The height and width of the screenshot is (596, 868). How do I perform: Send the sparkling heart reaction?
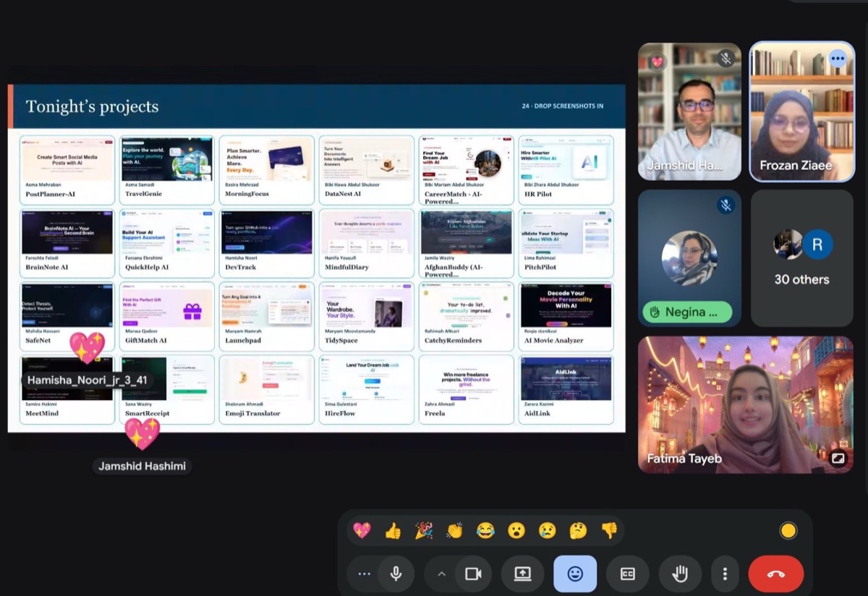362,530
